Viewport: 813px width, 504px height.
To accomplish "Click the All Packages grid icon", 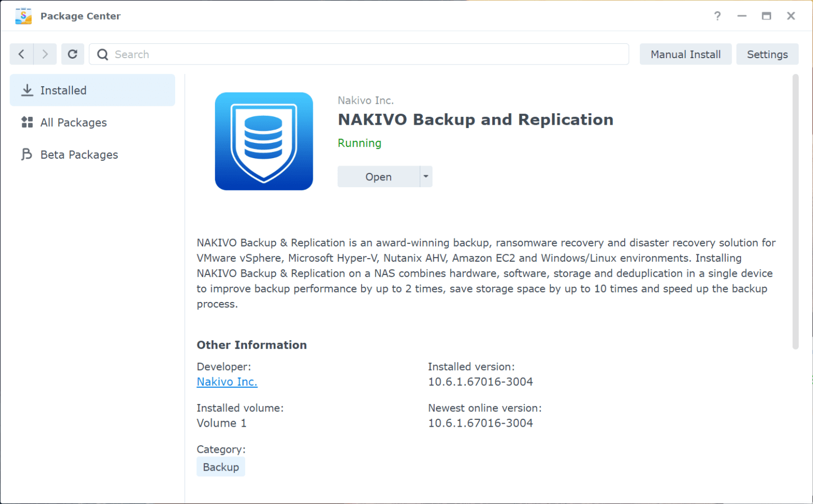I will coord(26,122).
